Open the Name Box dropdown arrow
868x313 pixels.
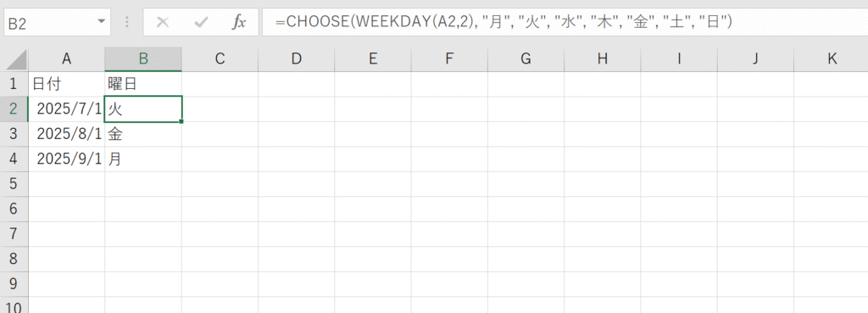pyautogui.click(x=101, y=21)
